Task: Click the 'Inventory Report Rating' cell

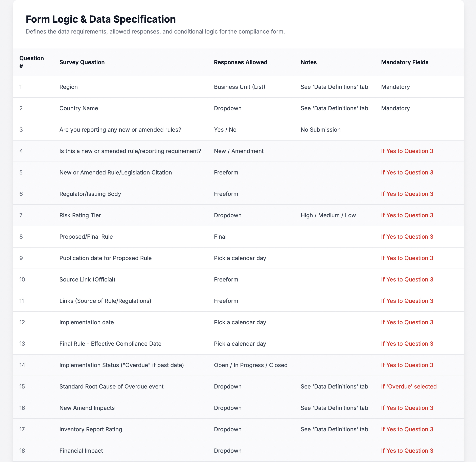Action: click(x=91, y=429)
